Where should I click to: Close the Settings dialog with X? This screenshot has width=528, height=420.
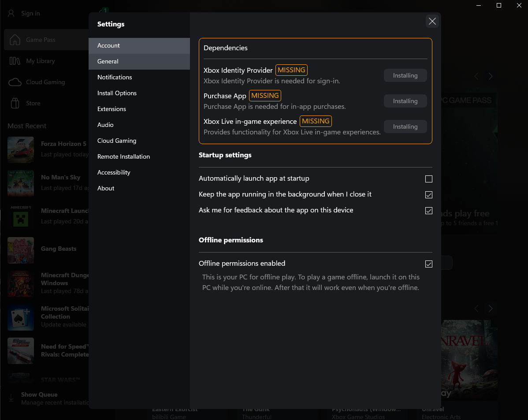coord(432,21)
